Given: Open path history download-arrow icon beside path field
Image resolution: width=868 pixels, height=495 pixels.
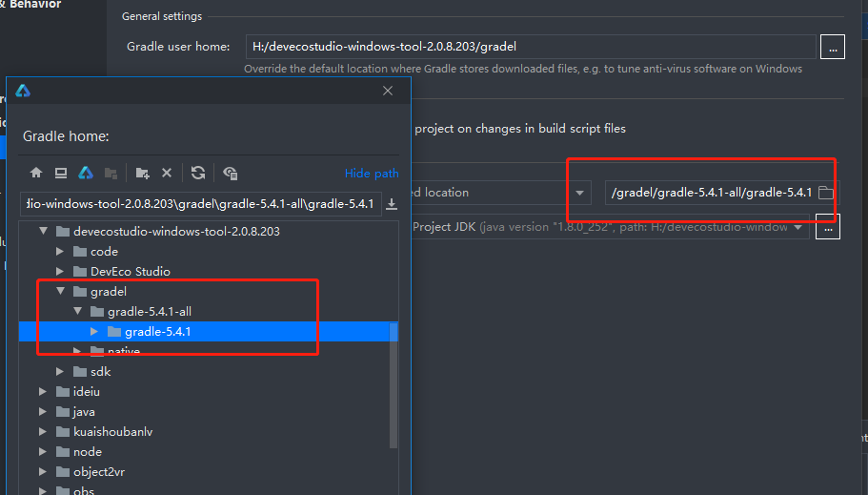Looking at the screenshot, I should [392, 204].
